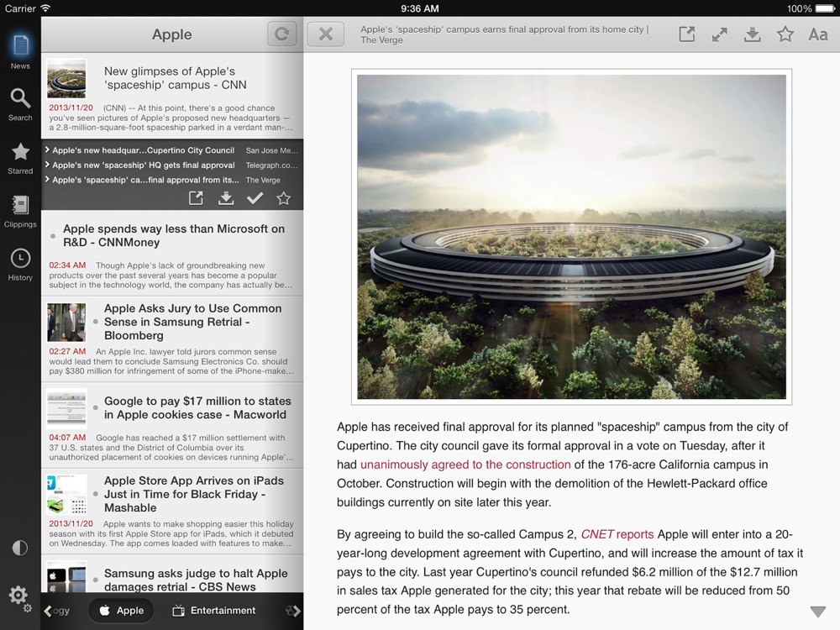Expand the article to full screen
Image resolution: width=840 pixels, height=630 pixels.
tap(720, 34)
